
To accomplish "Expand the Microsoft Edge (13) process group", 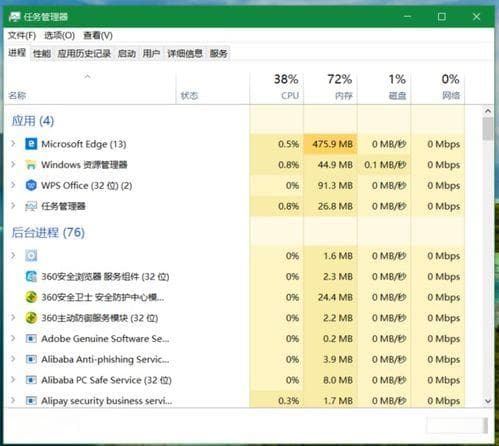I will click(13, 144).
